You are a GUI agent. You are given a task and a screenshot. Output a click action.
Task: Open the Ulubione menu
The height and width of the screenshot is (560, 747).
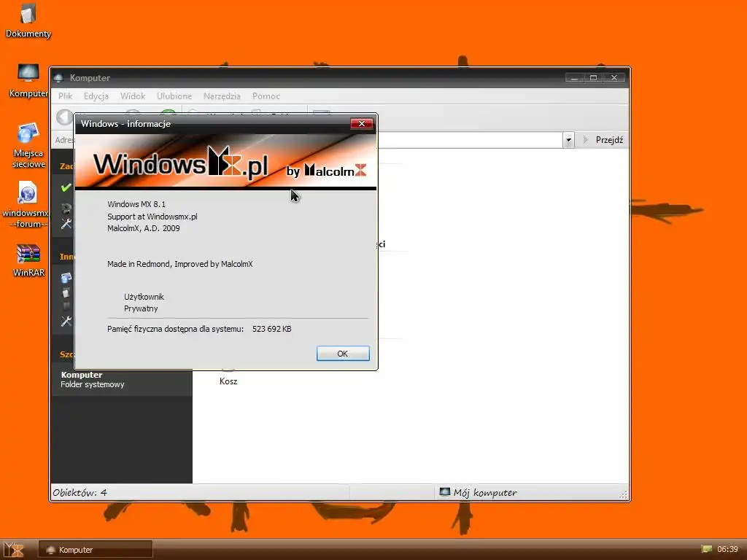[174, 96]
